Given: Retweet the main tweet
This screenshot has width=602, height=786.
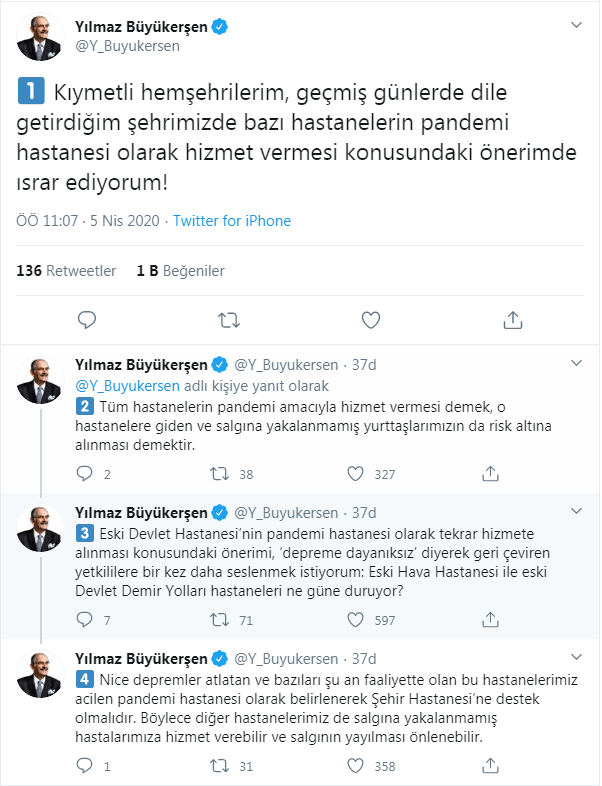Looking at the screenshot, I should click(229, 320).
